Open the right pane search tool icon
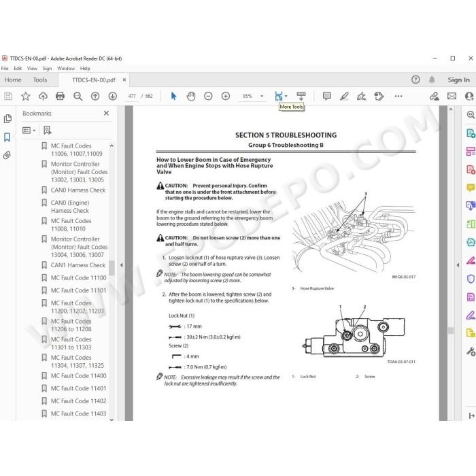This screenshot has width=476, height=476. pyautogui.click(x=471, y=115)
